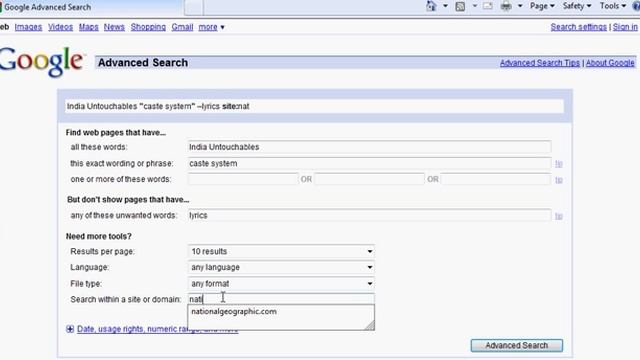Image resolution: width=640 pixels, height=360 pixels.
Task: Open a new browser tab
Action: tap(193, 7)
